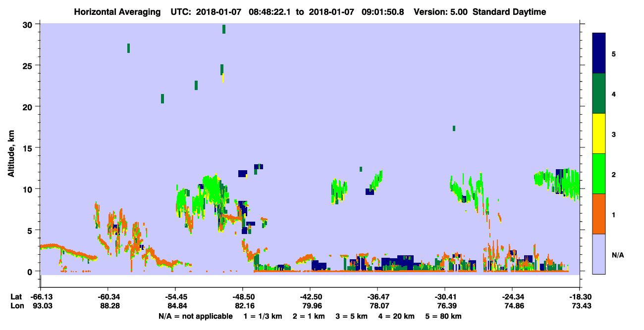644x330 pixels.
Task: Click the colorbar label 4
Action: [614, 94]
